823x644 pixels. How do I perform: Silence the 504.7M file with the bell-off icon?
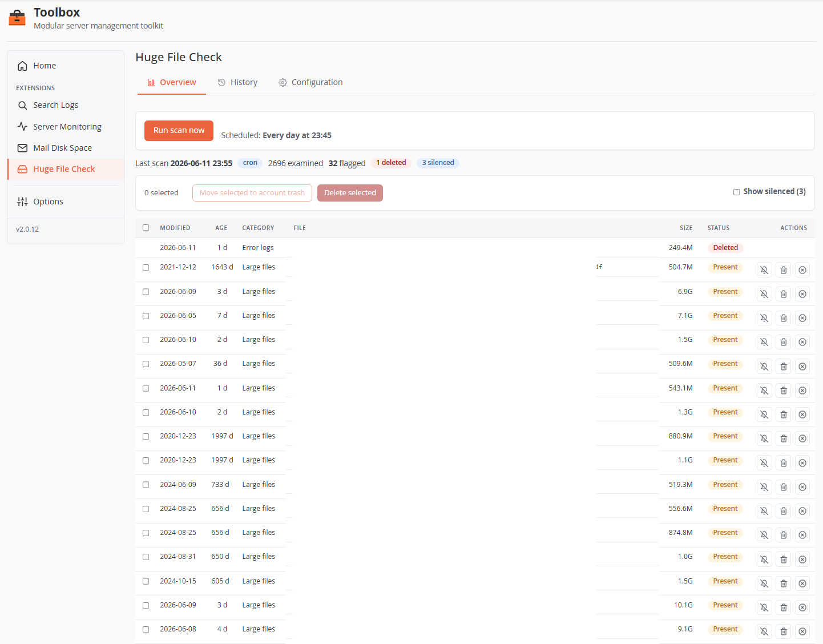pyautogui.click(x=764, y=270)
